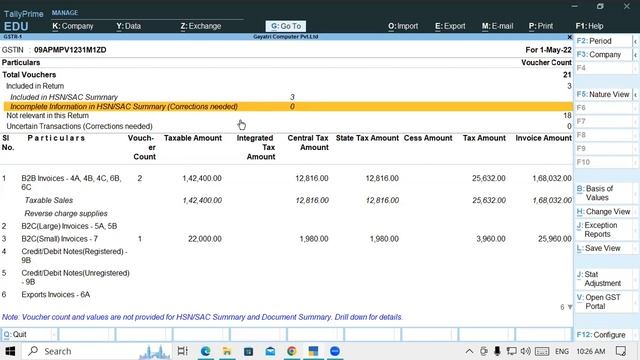The image size is (640, 360).
Task: Open the E: Export menu
Action: click(x=450, y=26)
